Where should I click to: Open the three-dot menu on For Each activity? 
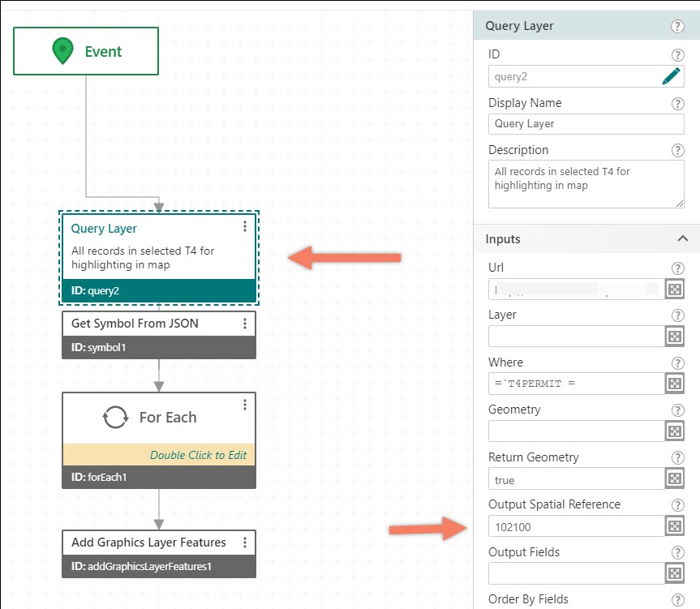pyautogui.click(x=245, y=405)
